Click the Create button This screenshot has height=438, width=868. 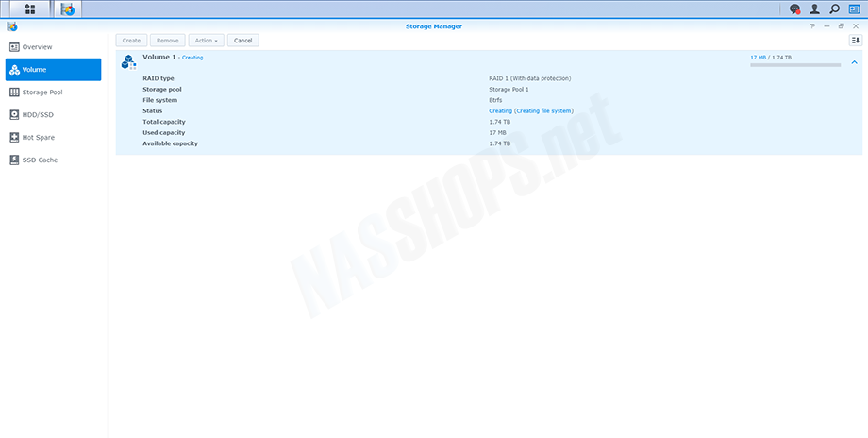(x=131, y=41)
